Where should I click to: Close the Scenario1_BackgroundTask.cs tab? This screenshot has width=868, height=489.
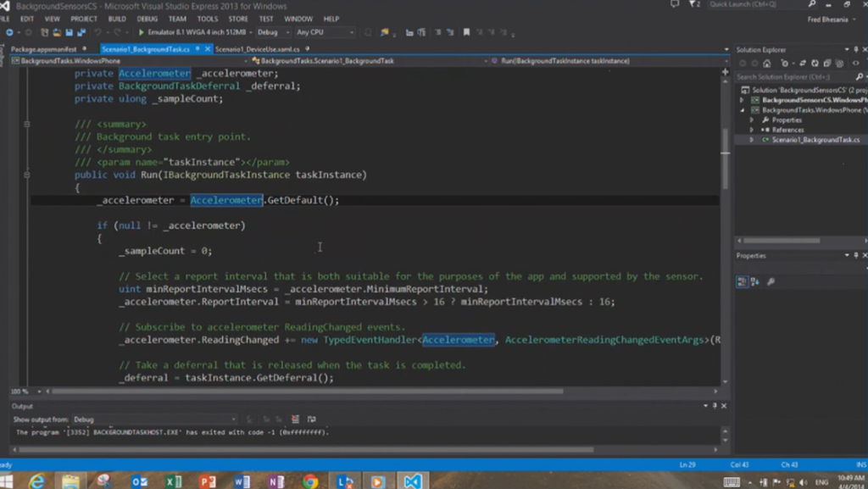tap(208, 48)
